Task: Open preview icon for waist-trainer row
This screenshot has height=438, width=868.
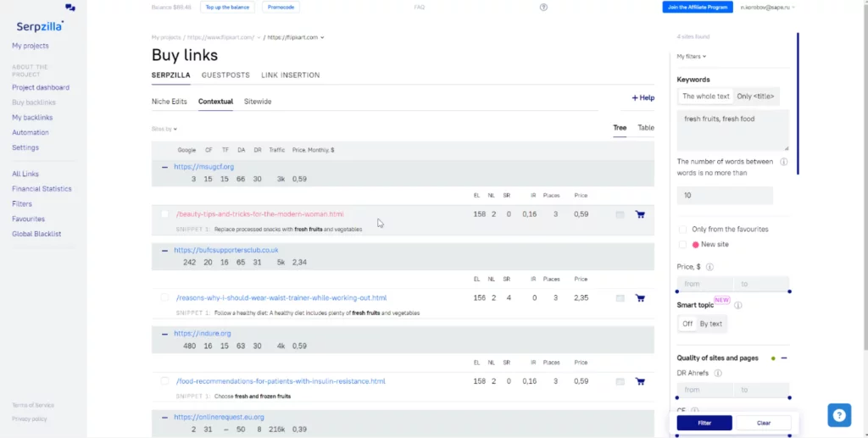Action: (x=620, y=298)
